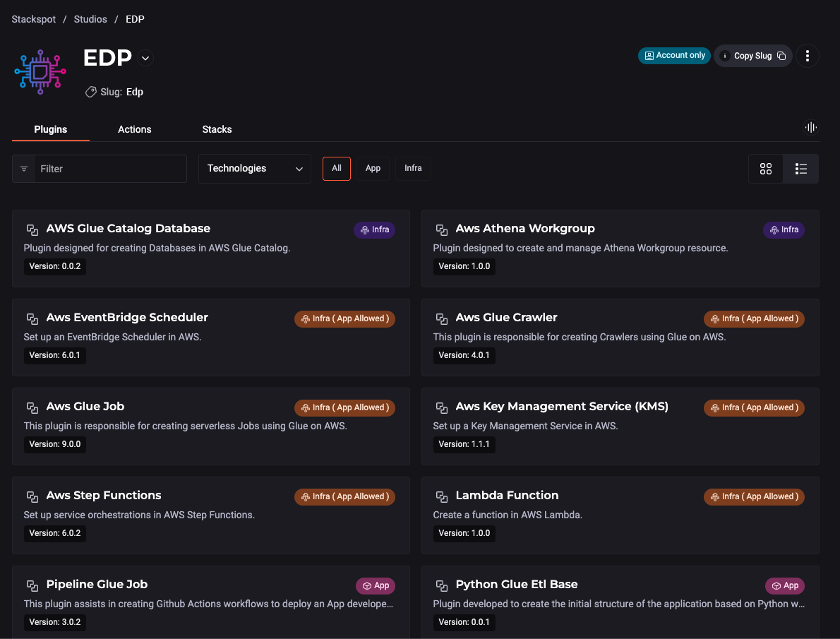
Task: Click the info icon beside Copy Slug
Action: click(724, 56)
